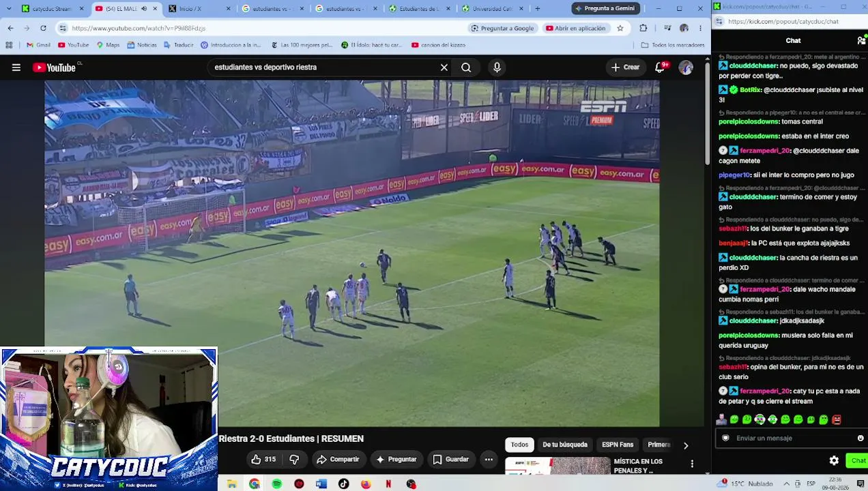Image resolution: width=868 pixels, height=491 pixels.
Task: Share the video via Compartir
Action: pyautogui.click(x=338, y=460)
